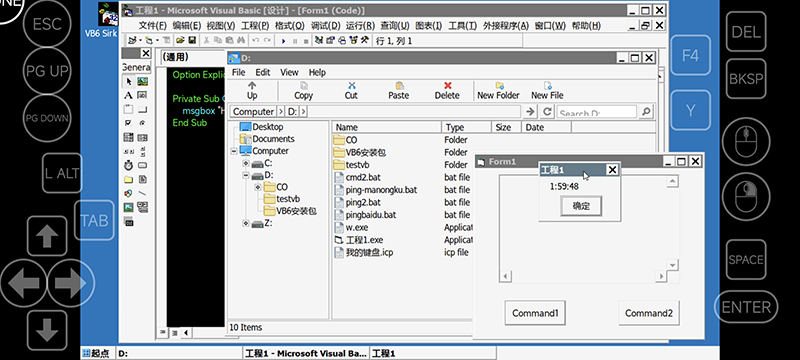
Task: Select the DirListBox folder control in toolbox
Action: click(128, 179)
